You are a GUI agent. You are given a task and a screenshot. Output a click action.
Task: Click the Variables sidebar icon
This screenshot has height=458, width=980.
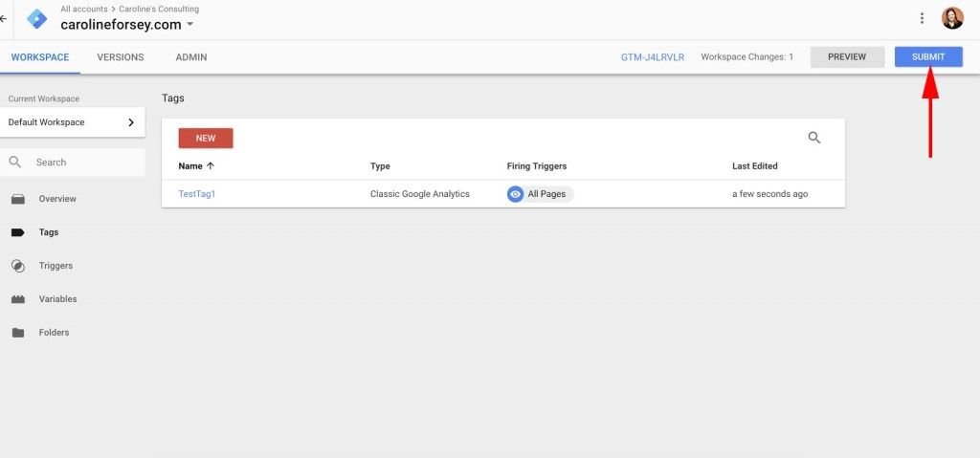pos(18,299)
